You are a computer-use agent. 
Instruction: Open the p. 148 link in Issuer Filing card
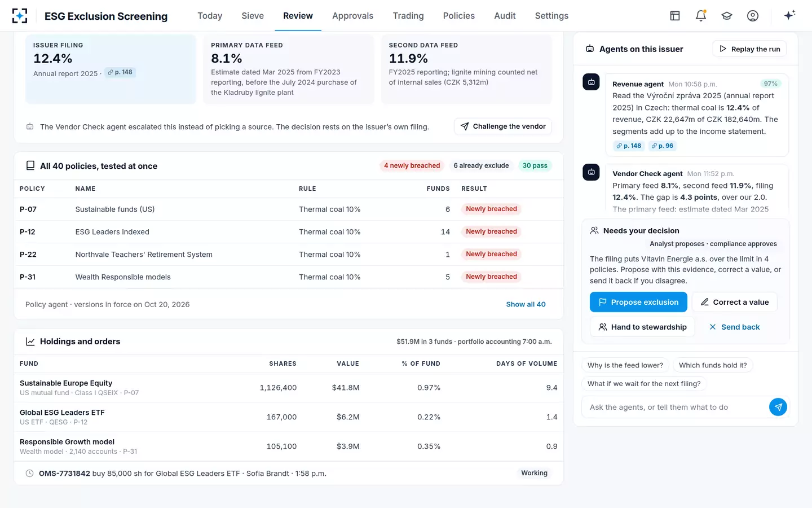(120, 72)
